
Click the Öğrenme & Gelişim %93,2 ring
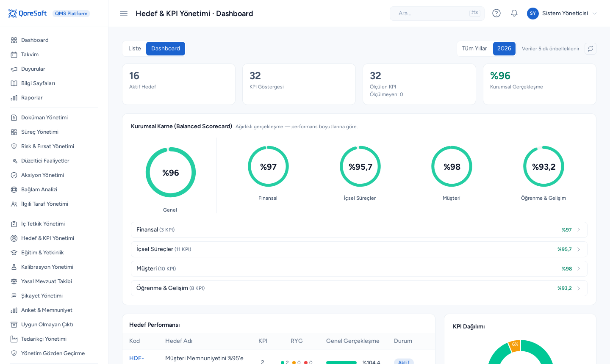click(543, 166)
